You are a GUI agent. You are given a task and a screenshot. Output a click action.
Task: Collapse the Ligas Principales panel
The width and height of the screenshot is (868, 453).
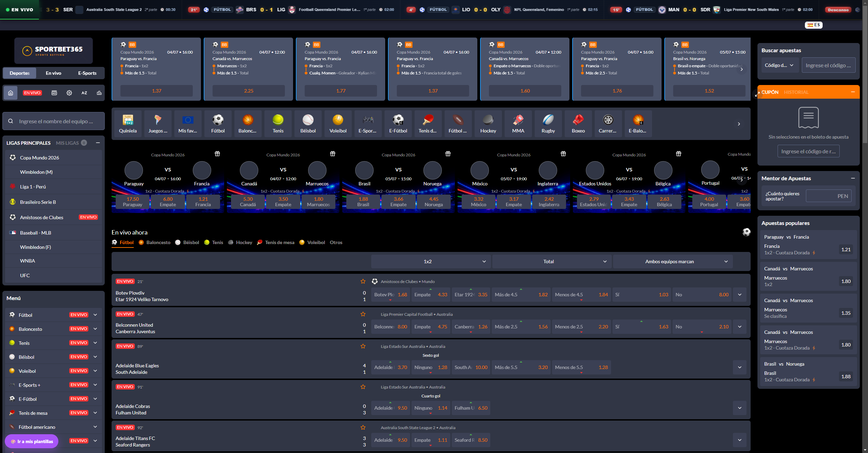point(98,143)
